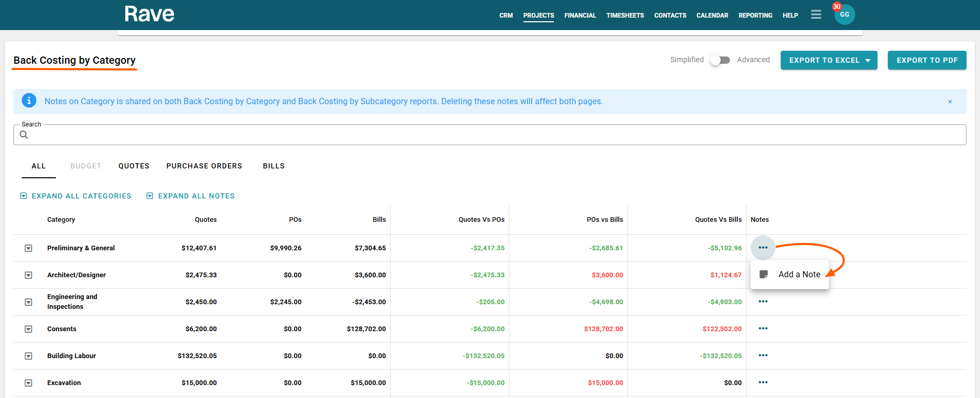Image resolution: width=980 pixels, height=398 pixels.
Task: Expand the Architect/Designer category row
Action: [x=28, y=275]
